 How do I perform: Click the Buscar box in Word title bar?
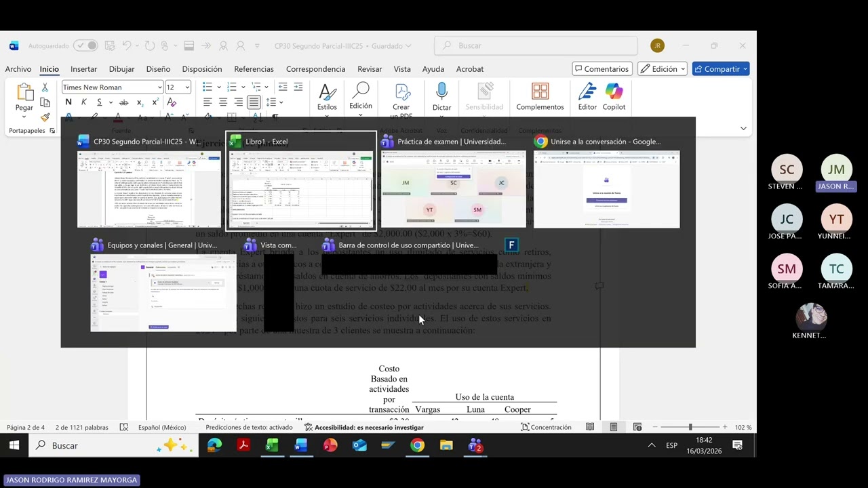tap(536, 45)
